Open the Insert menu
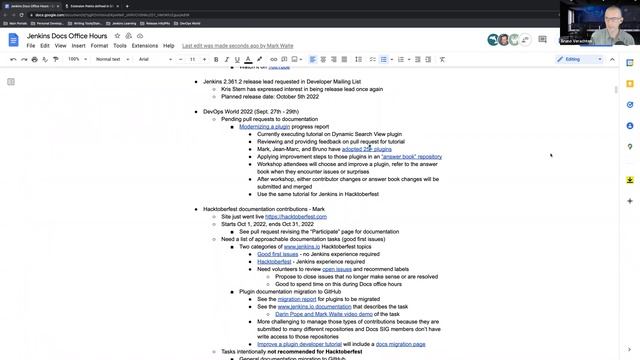The image size is (640, 360). point(78,46)
